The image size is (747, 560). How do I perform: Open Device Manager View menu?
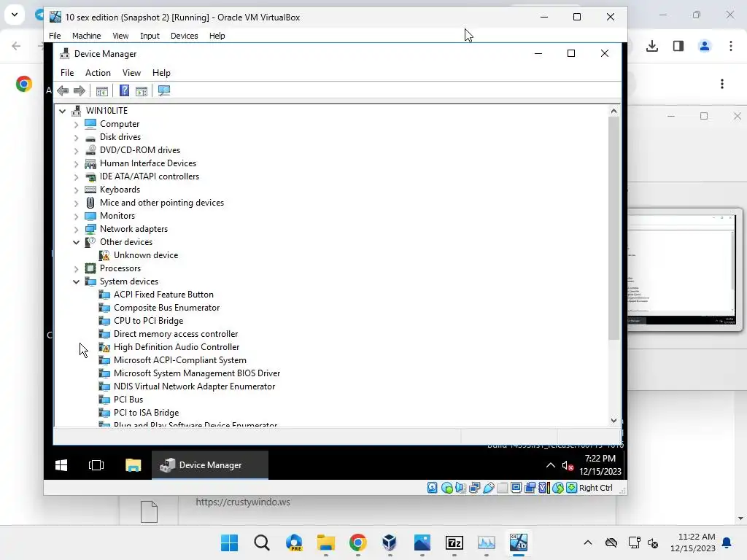131,73
